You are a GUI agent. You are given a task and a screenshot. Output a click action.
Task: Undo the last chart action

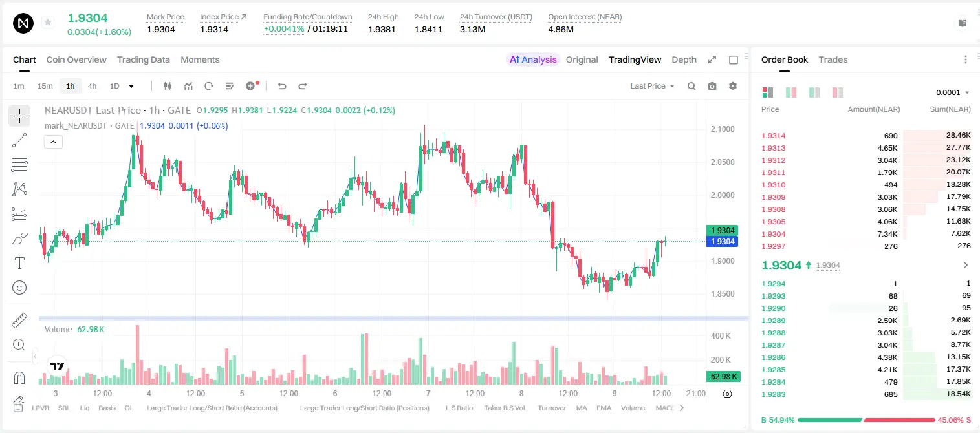click(x=282, y=86)
